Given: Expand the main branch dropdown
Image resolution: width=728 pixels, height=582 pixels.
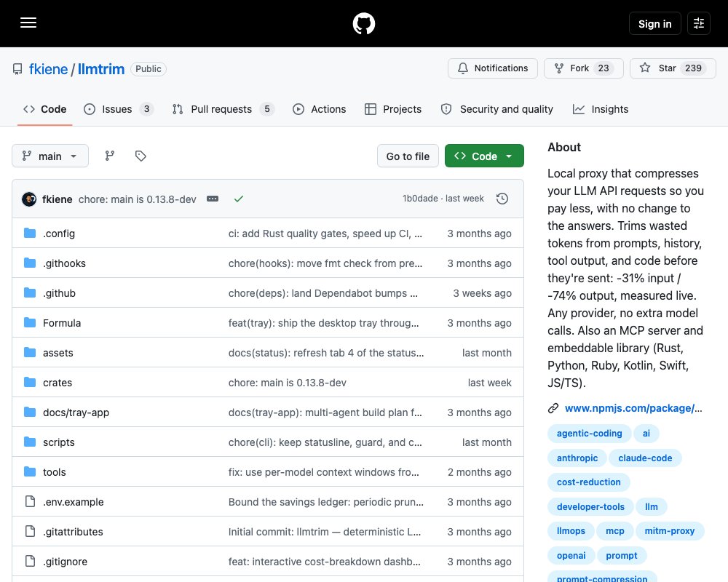Looking at the screenshot, I should pyautogui.click(x=50, y=156).
